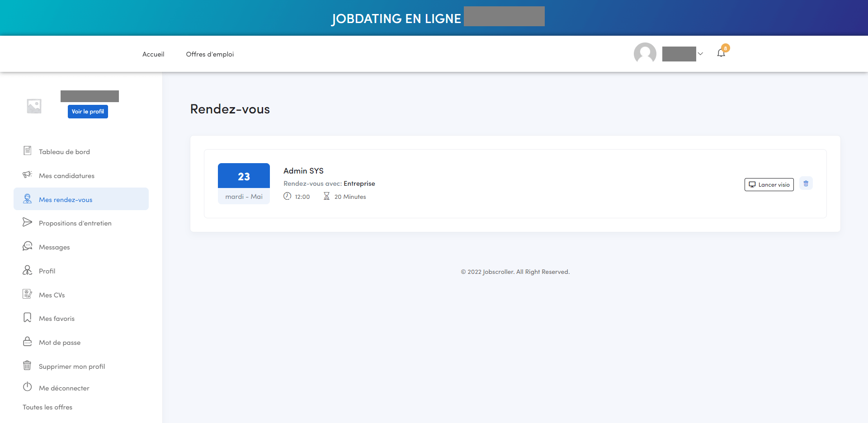Click the power icon to log out
Screen dimensions: 868x423
[x=27, y=387]
